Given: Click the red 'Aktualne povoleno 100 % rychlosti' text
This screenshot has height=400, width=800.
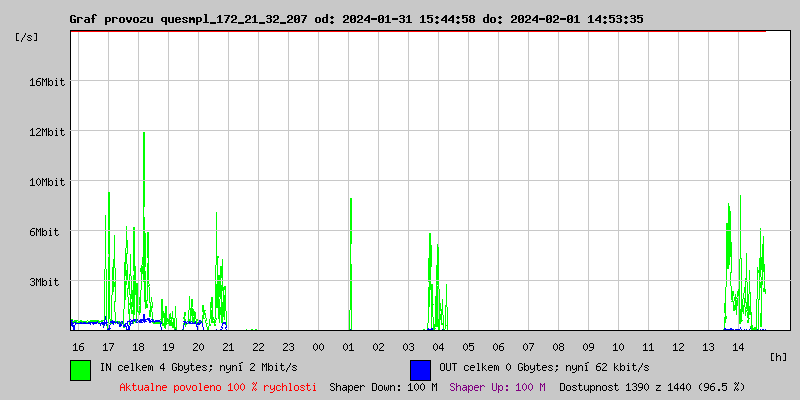Looking at the screenshot, I should point(218,387).
